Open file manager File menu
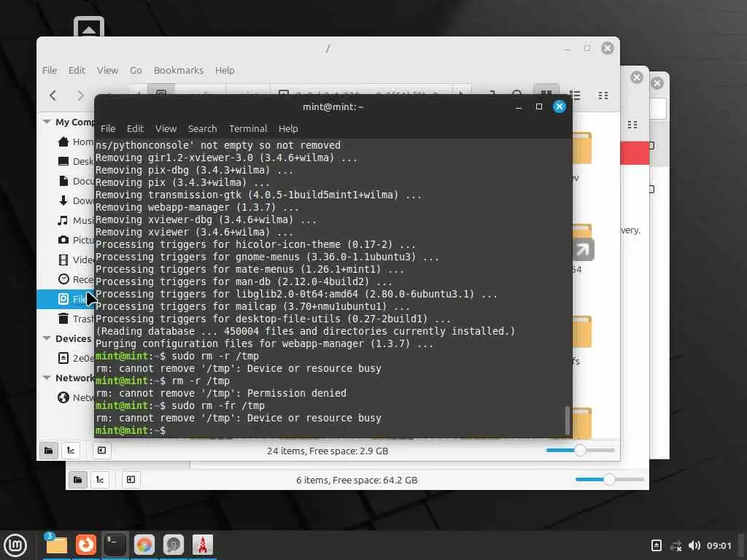Image resolution: width=747 pixels, height=560 pixels. (x=50, y=71)
